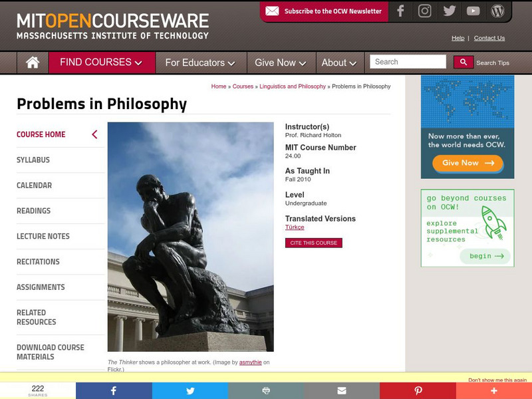Click the rocket icon in green banner
Image resolution: width=532 pixels, height=399 pixels.
tap(494, 223)
